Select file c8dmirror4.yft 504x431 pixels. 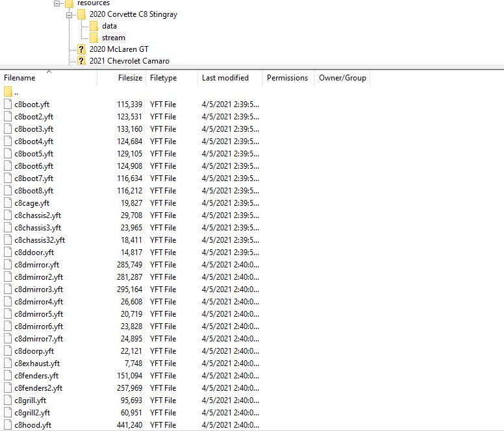pyautogui.click(x=38, y=302)
